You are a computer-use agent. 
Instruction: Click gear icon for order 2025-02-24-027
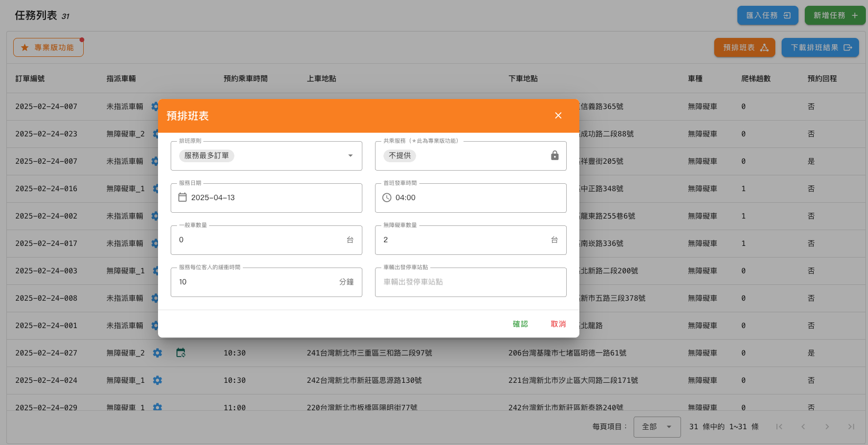157,353
